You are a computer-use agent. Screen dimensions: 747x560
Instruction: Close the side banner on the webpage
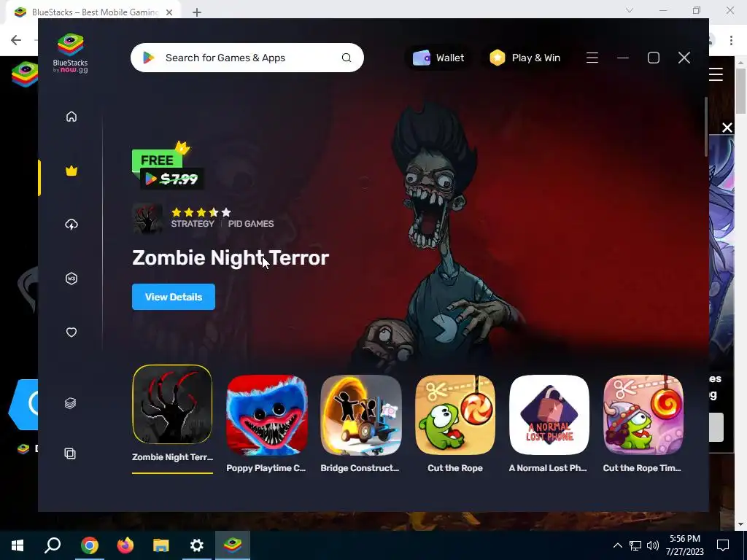pos(727,128)
